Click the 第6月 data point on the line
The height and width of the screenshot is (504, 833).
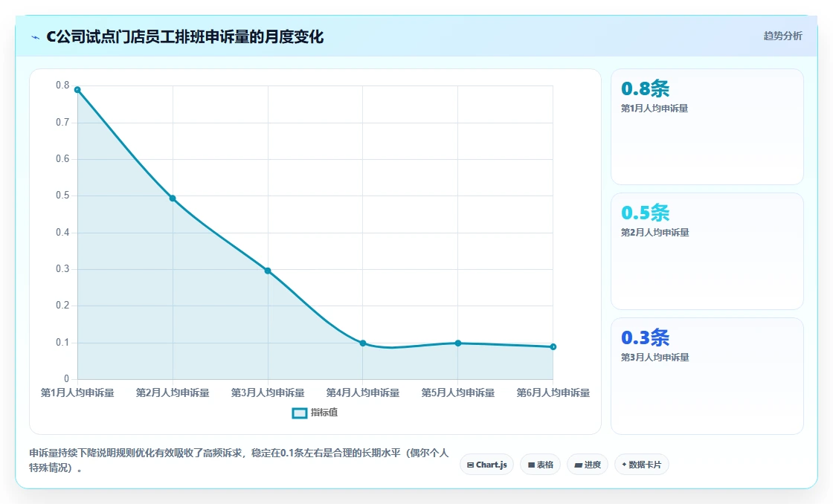553,347
